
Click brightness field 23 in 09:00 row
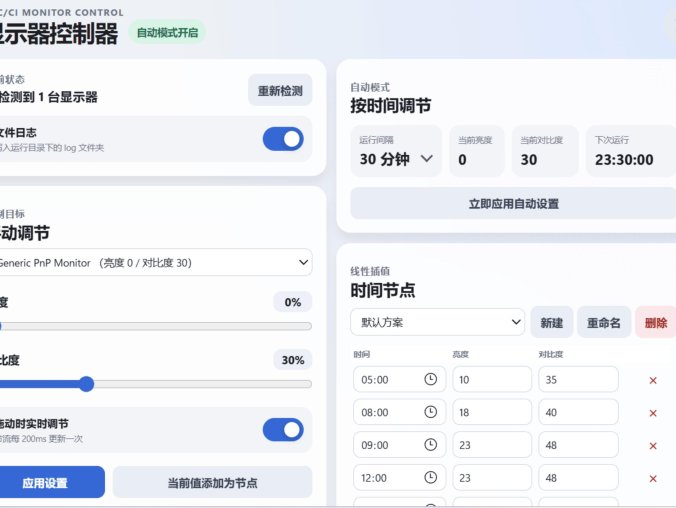point(492,445)
